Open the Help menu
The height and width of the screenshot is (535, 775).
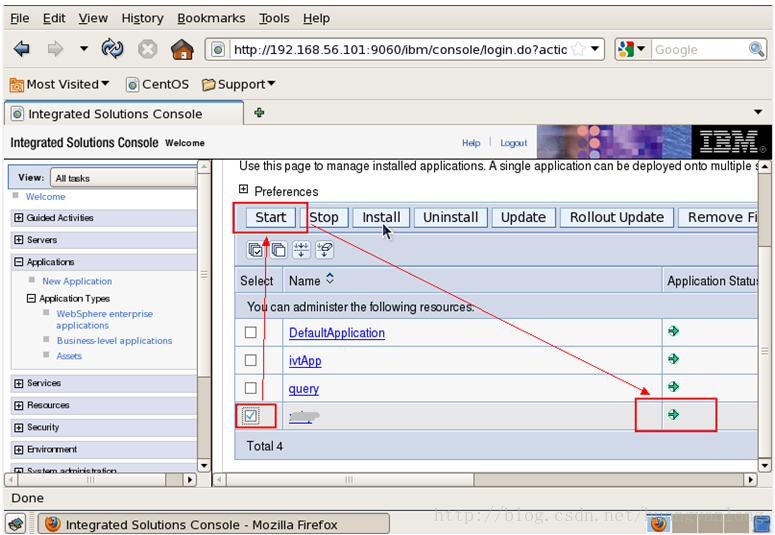[x=316, y=18]
